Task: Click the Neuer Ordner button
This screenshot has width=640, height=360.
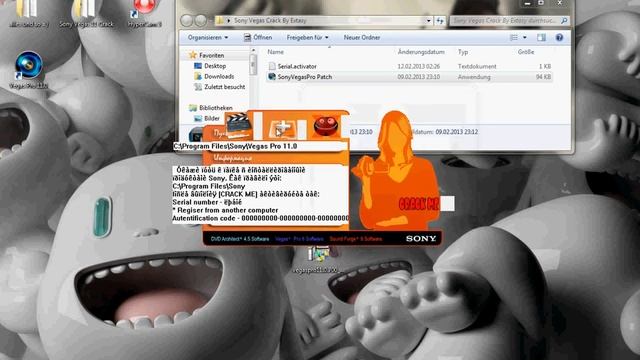Action: [362, 38]
